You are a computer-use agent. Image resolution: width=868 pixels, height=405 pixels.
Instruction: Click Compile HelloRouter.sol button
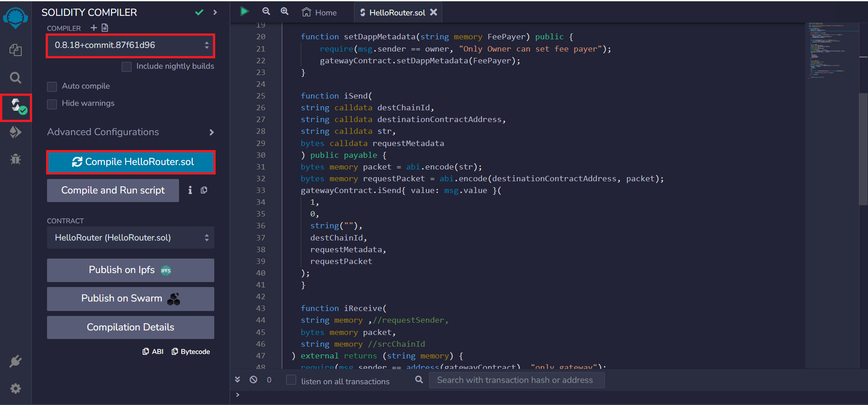click(131, 162)
